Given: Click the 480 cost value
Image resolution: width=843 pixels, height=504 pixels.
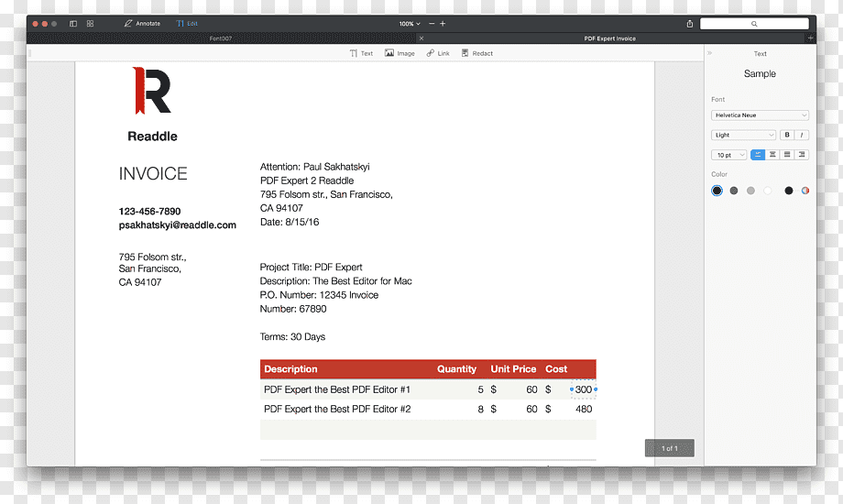Looking at the screenshot, I should point(584,410).
